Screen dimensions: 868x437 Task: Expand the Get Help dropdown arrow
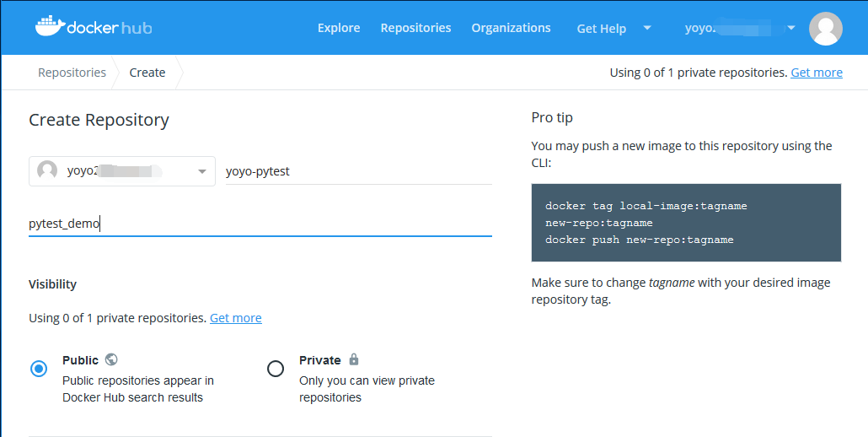(647, 28)
